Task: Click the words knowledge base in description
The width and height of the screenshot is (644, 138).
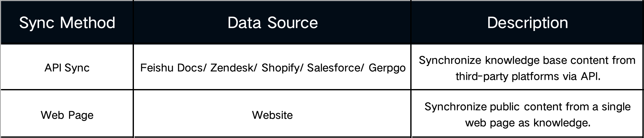Action: pos(512,60)
